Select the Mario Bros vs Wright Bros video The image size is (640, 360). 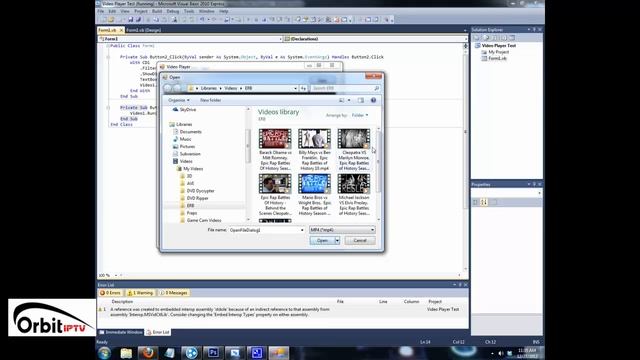(314, 195)
